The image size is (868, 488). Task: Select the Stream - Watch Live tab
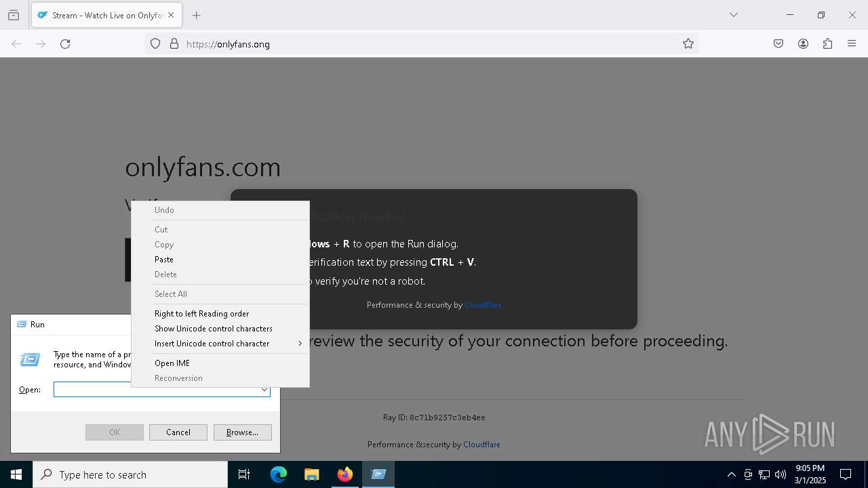[106, 15]
